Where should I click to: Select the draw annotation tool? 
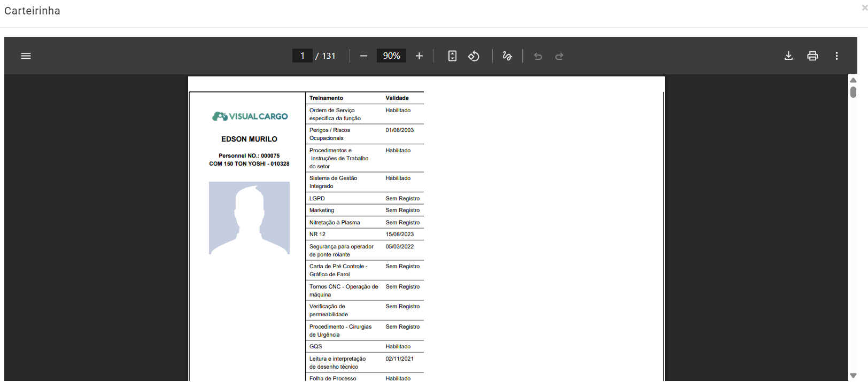507,56
